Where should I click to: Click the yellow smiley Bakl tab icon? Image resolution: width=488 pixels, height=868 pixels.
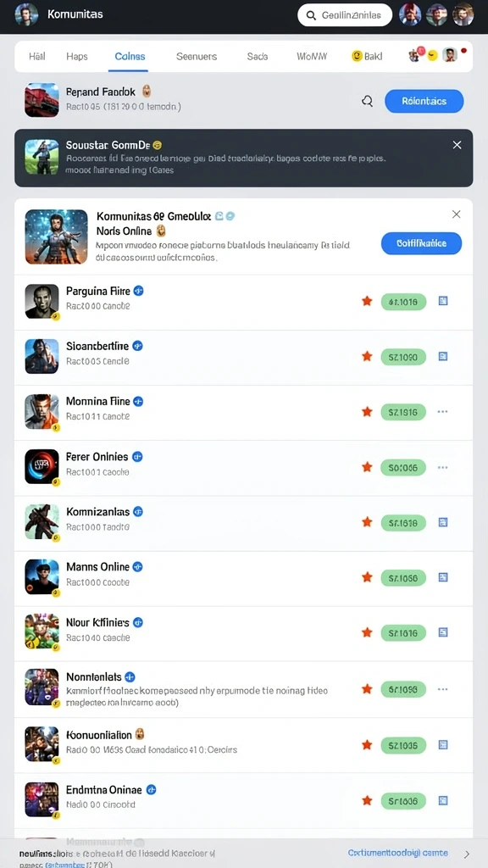357,56
